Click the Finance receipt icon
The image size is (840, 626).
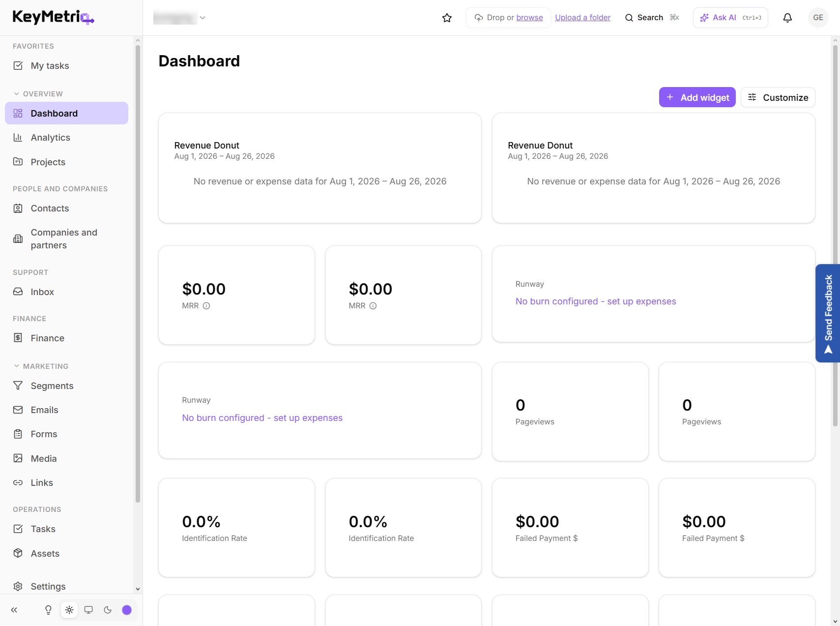pyautogui.click(x=18, y=337)
